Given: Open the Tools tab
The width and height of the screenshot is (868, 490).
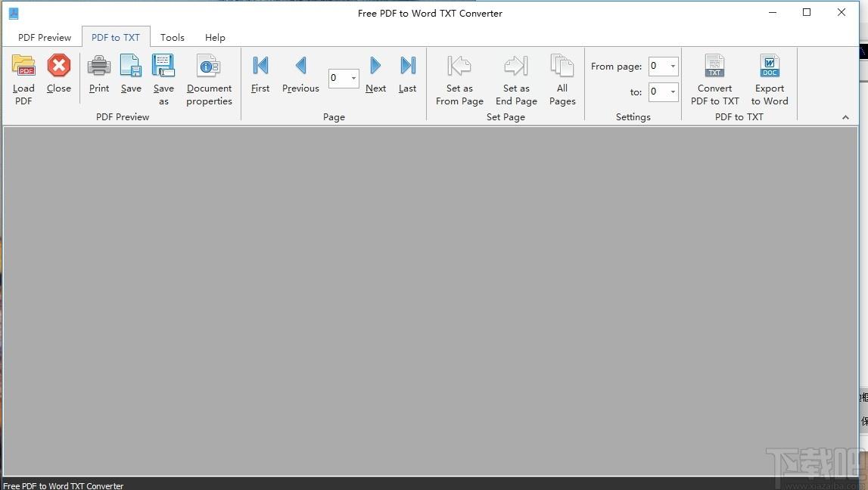Looking at the screenshot, I should point(172,38).
